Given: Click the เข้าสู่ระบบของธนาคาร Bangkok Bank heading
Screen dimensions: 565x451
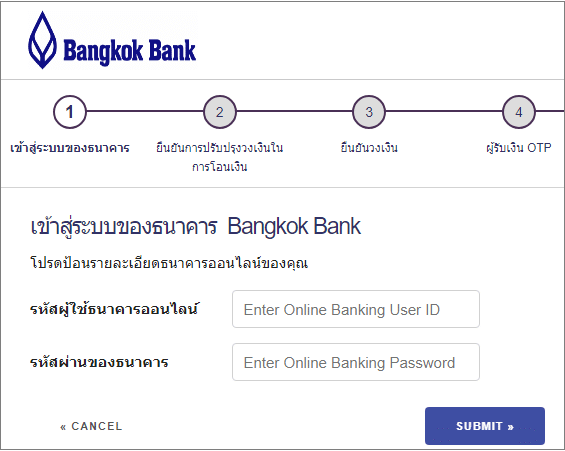Looking at the screenshot, I should coord(196,227).
